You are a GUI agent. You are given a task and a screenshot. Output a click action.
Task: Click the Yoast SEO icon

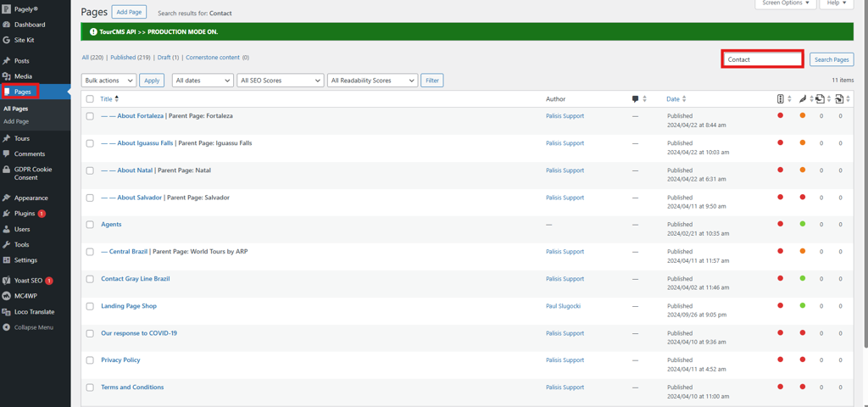pos(7,281)
